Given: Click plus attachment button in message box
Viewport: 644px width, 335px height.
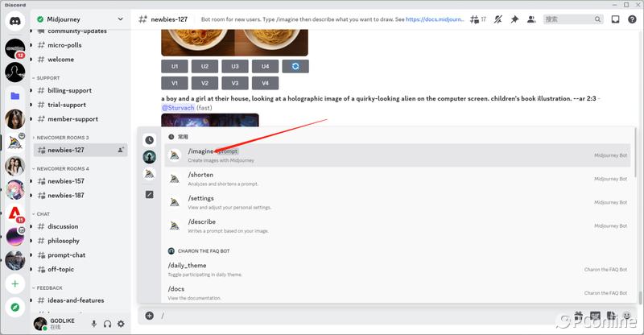Looking at the screenshot, I should pyautogui.click(x=150, y=315).
